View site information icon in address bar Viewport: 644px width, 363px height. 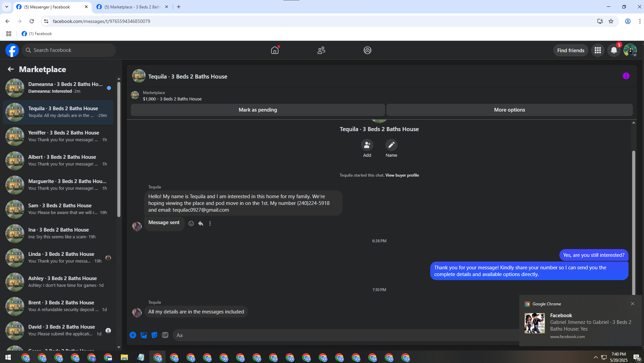(x=46, y=21)
